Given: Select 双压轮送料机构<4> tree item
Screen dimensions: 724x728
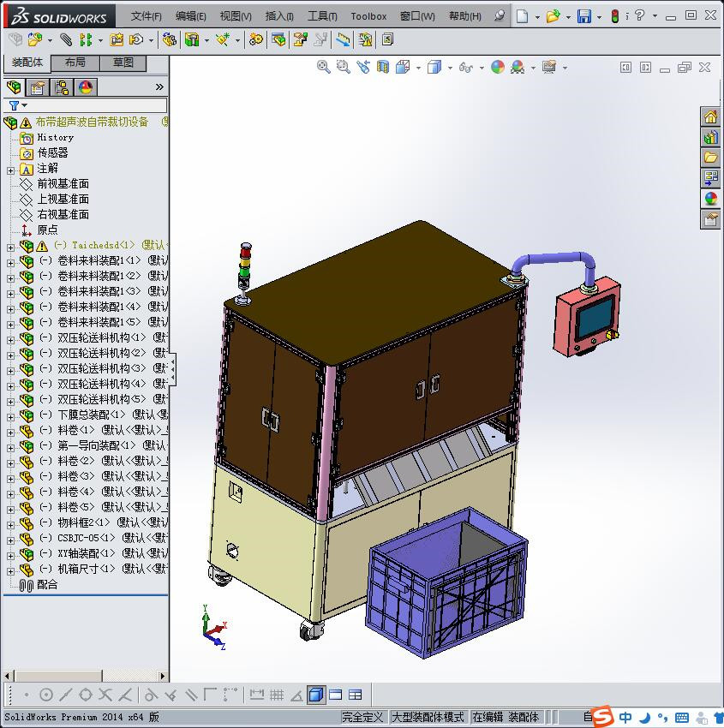Looking at the screenshot, I should click(x=101, y=384).
